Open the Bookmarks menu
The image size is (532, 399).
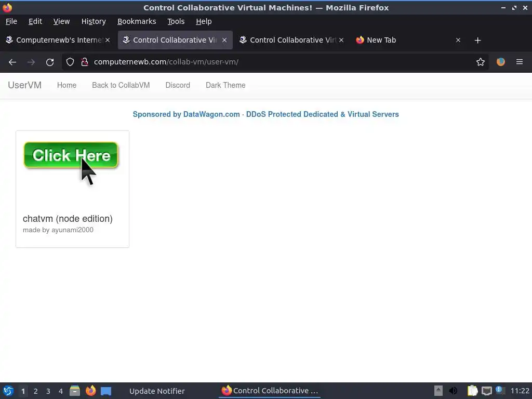tap(137, 21)
